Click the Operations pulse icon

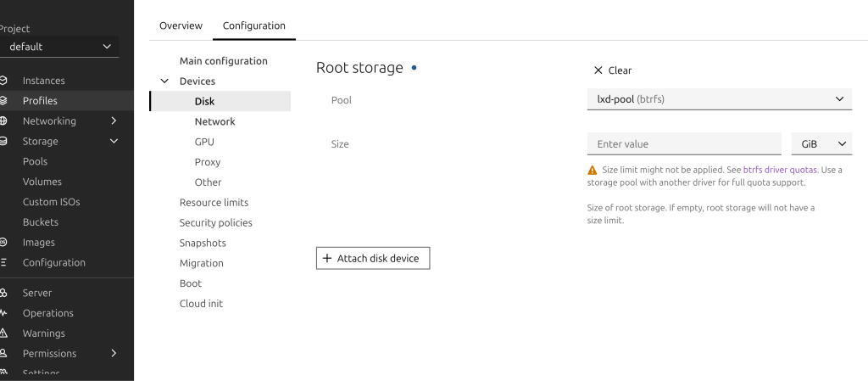[4, 313]
